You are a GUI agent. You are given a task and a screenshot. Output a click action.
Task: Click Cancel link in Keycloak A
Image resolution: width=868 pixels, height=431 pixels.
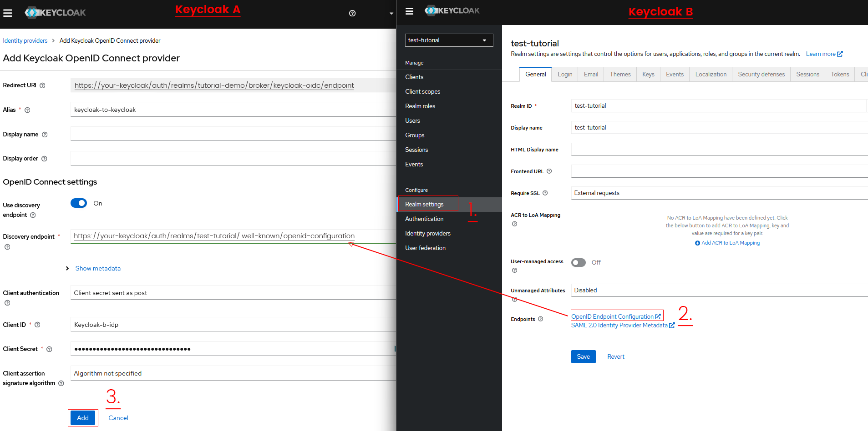pos(118,418)
